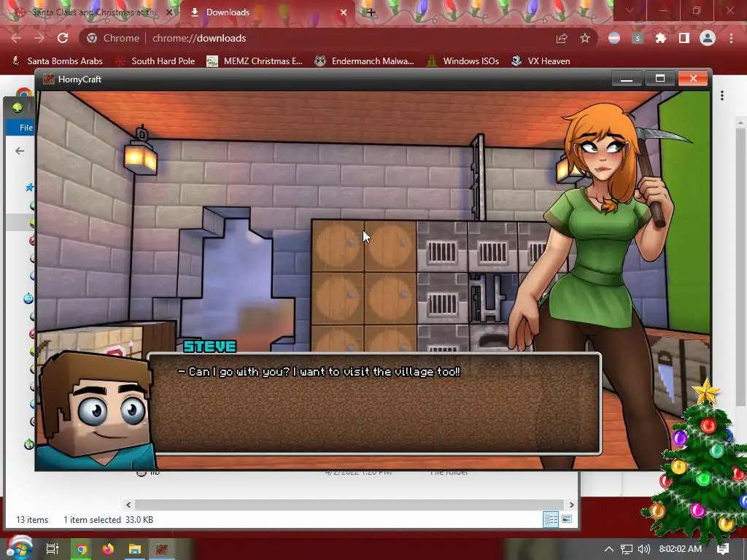747x560 pixels.
Task: Switch File Explorer to details view
Action: (551, 519)
